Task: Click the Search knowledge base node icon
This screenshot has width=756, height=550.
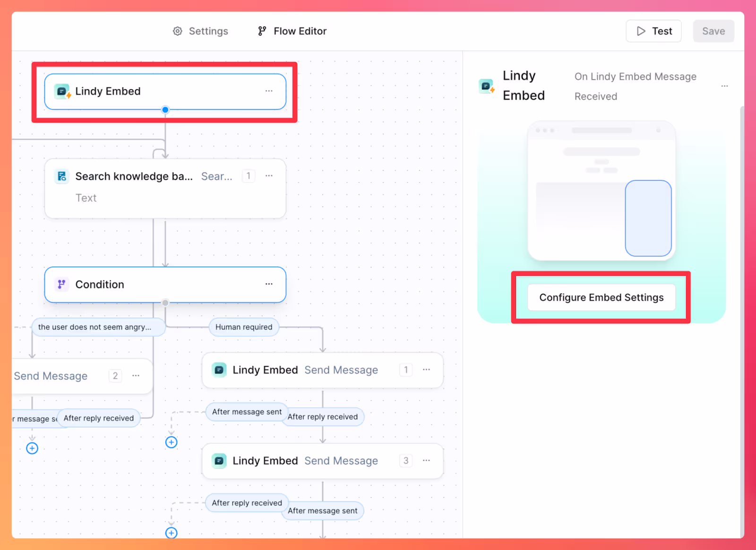Action: click(62, 176)
